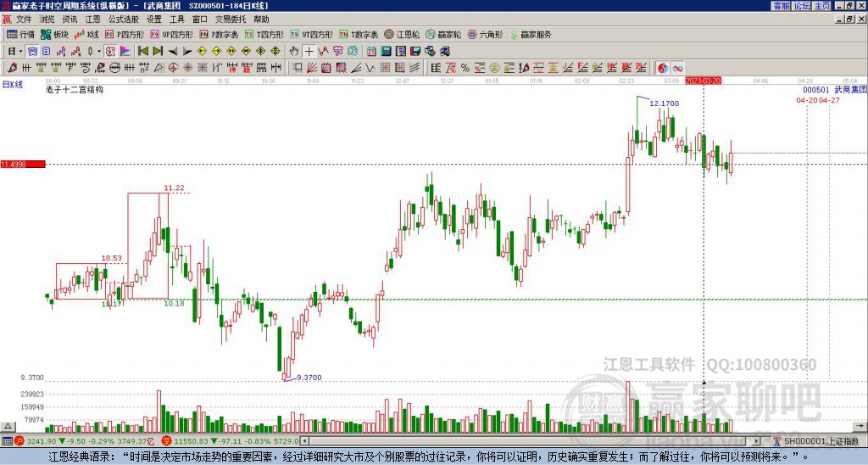Open the 赢家轮 tool
Viewport: 868px width, 465px height.
[444, 34]
